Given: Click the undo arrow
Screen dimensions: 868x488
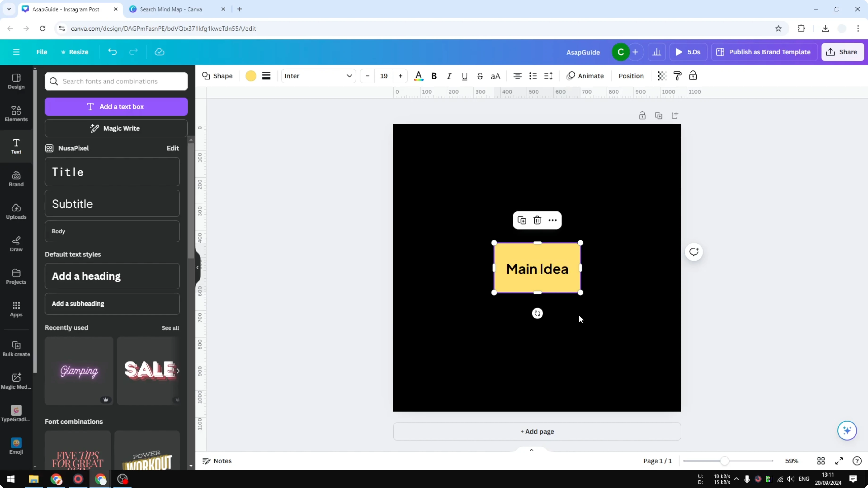Looking at the screenshot, I should [112, 52].
